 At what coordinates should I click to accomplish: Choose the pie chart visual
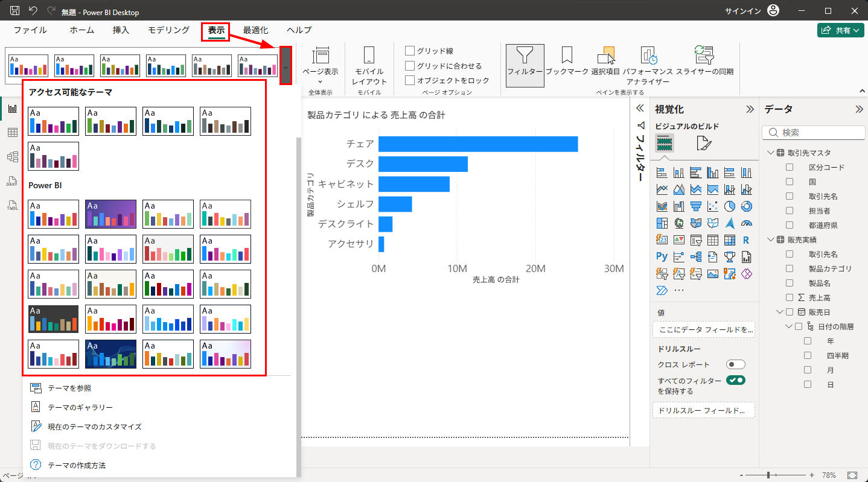point(729,206)
